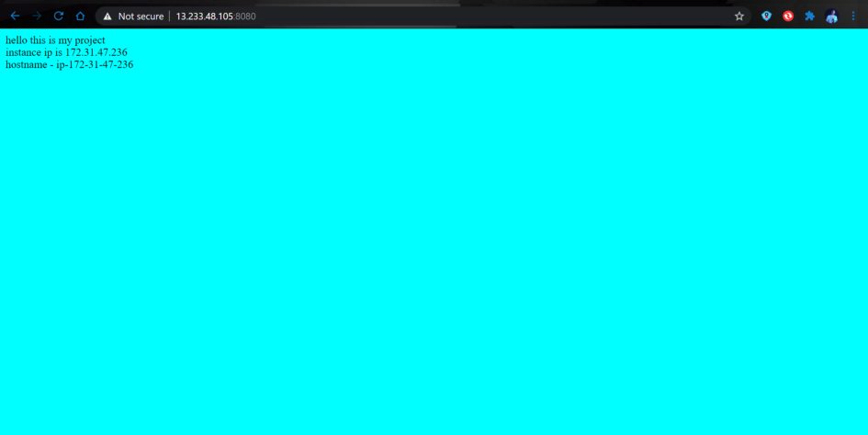Open the browser home page

pyautogui.click(x=80, y=16)
